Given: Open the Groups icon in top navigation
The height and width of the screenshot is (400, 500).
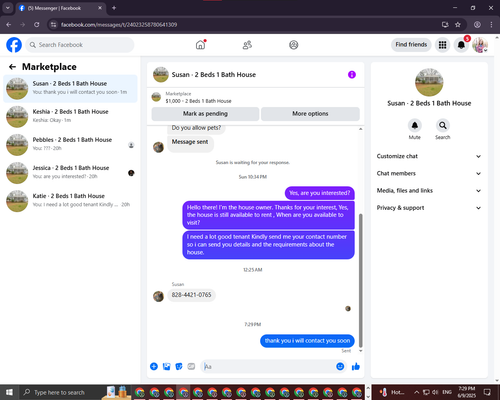Looking at the screenshot, I should tap(294, 45).
